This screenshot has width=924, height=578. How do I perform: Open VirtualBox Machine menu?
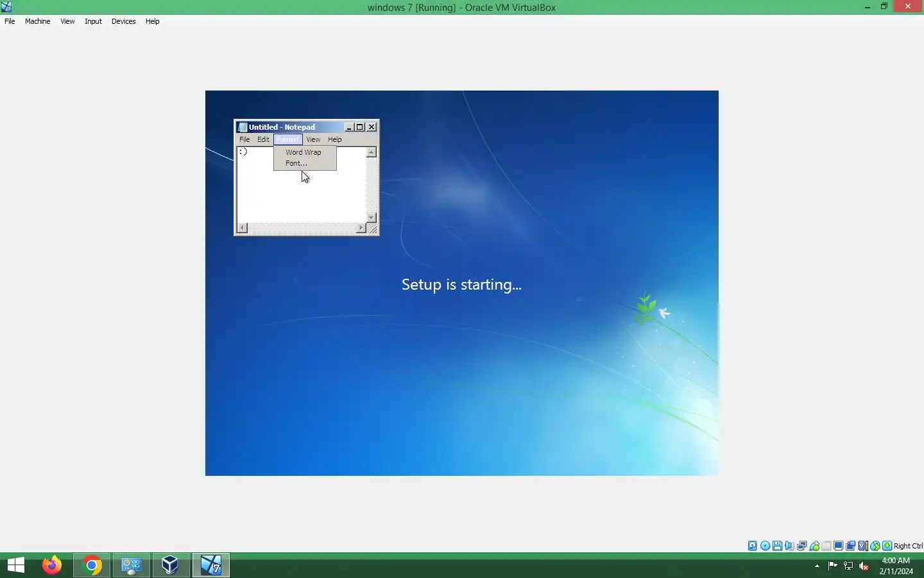point(37,21)
